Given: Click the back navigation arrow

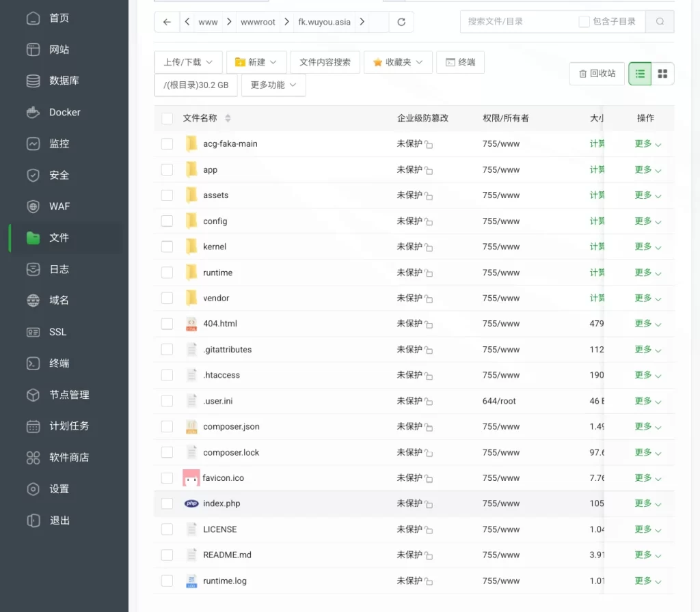Looking at the screenshot, I should click(x=166, y=21).
